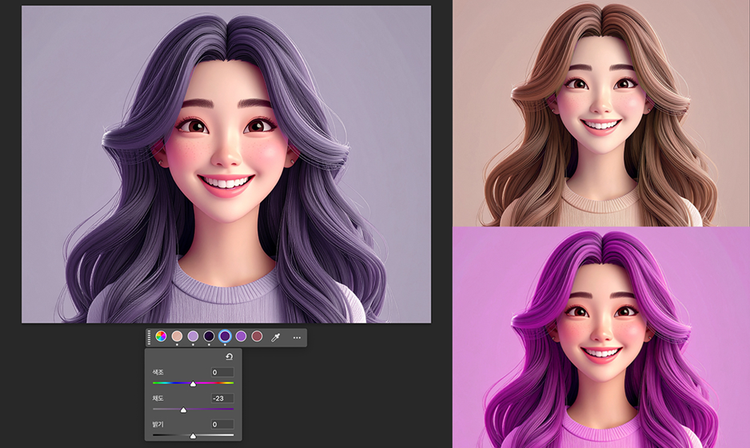This screenshot has width=750, height=448.
Task: Click the 채도 saturation slider handle
Action: click(x=183, y=410)
